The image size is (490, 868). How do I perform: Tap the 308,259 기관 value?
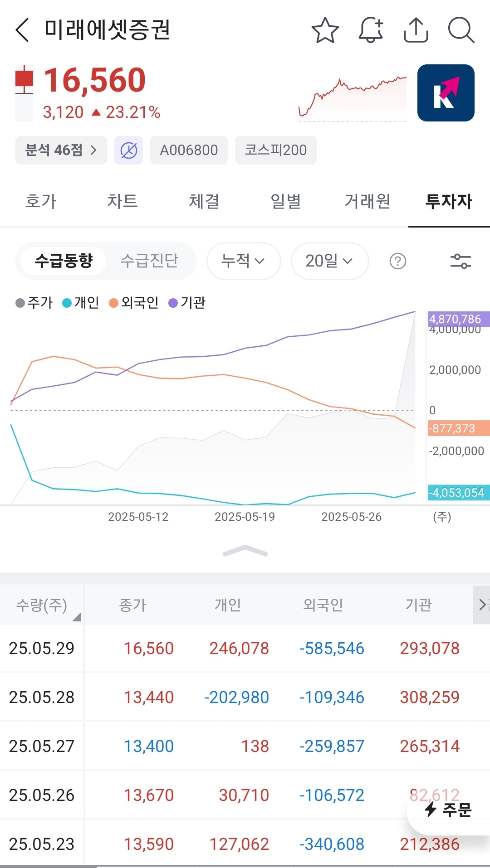tap(430, 697)
